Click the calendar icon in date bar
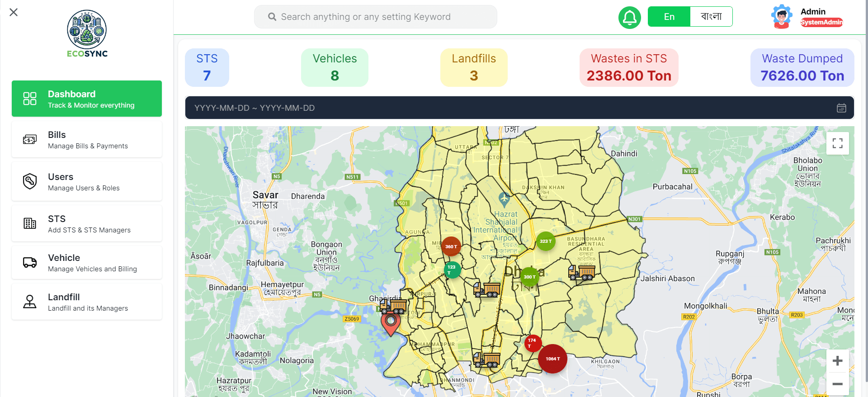Image resolution: width=868 pixels, height=397 pixels. (841, 108)
